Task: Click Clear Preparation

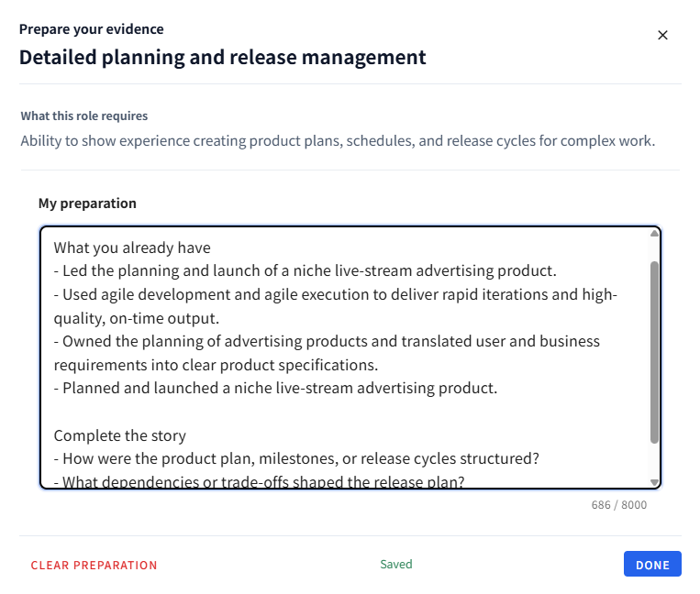Action: click(x=94, y=565)
